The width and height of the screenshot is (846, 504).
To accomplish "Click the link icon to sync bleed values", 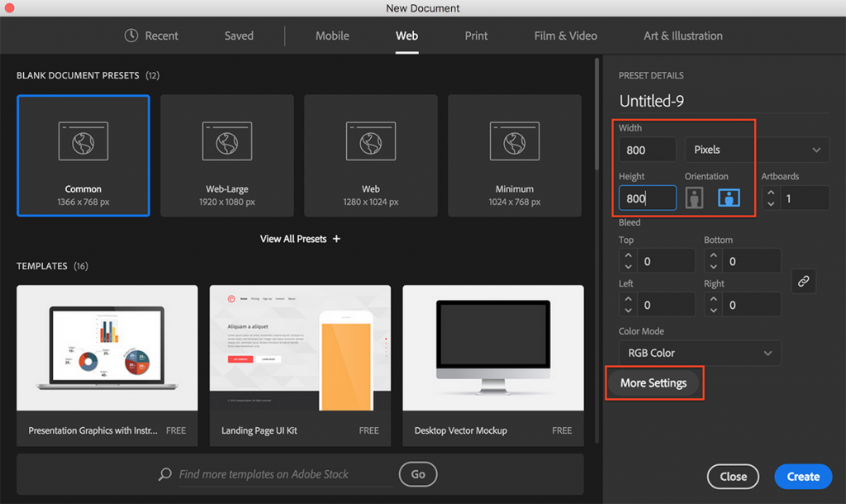I will (x=804, y=281).
